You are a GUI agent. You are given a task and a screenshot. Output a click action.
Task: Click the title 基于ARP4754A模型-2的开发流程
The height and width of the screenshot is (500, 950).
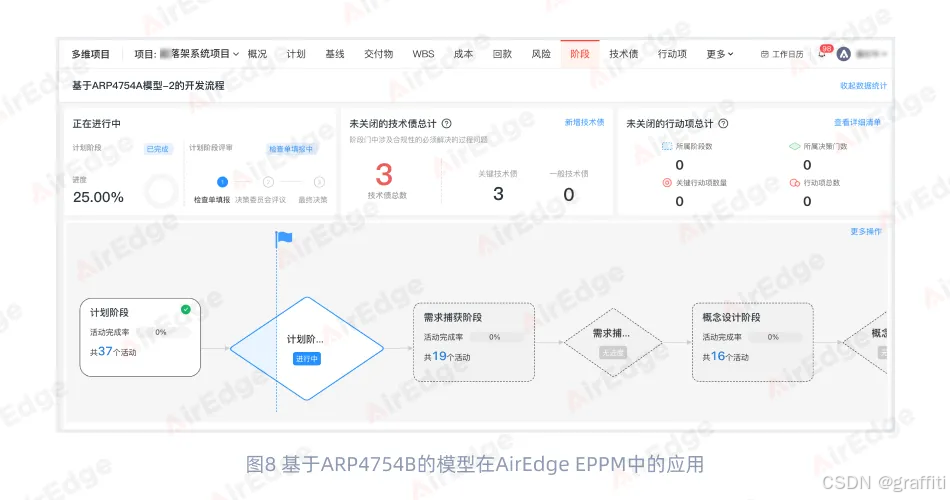click(x=148, y=85)
